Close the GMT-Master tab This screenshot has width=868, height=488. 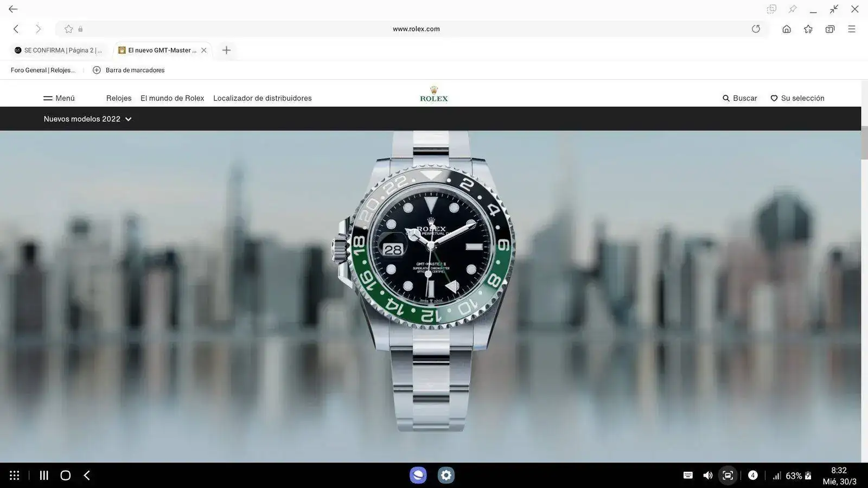[204, 50]
